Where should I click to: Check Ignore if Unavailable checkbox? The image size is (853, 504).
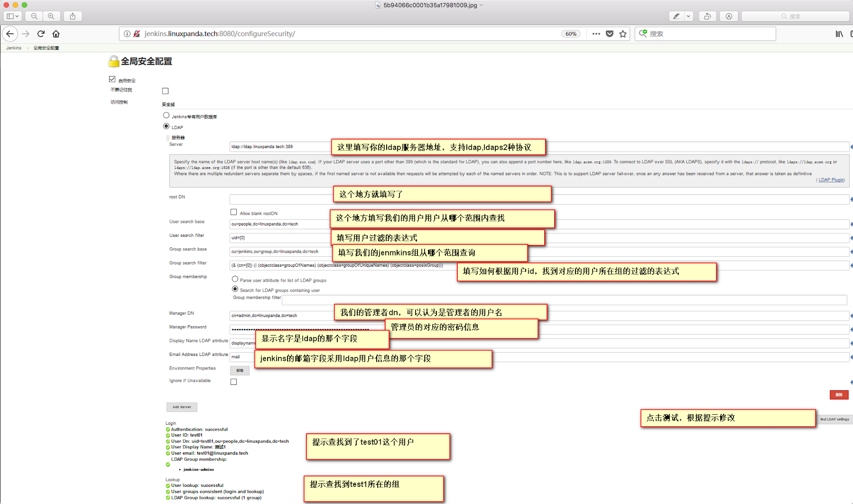click(x=234, y=382)
